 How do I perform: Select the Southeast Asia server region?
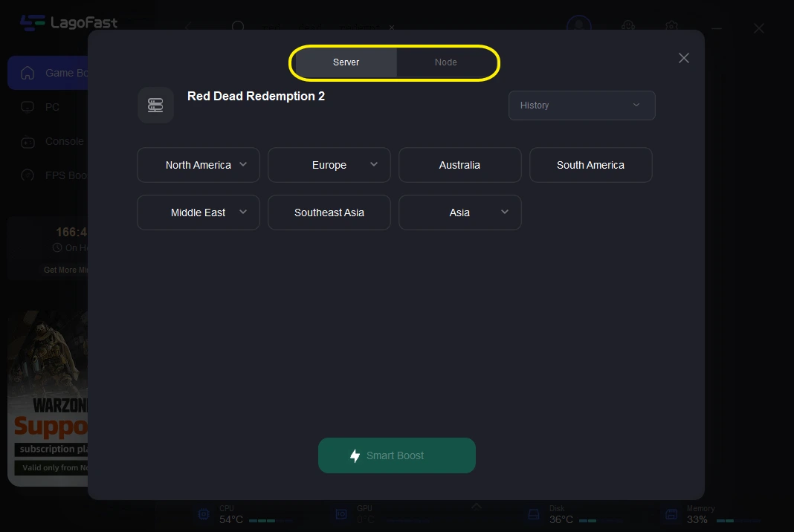tap(329, 213)
